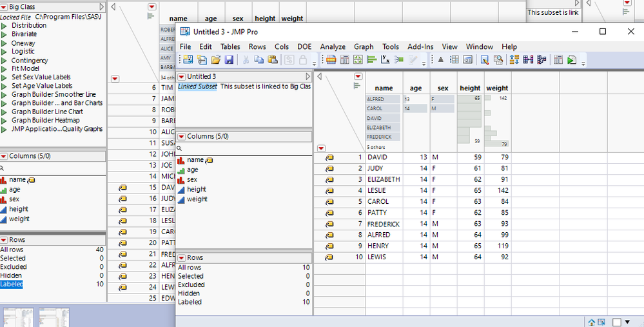Select name column in Untitled 3 Columns list
The image size is (644, 327).
coord(195,160)
